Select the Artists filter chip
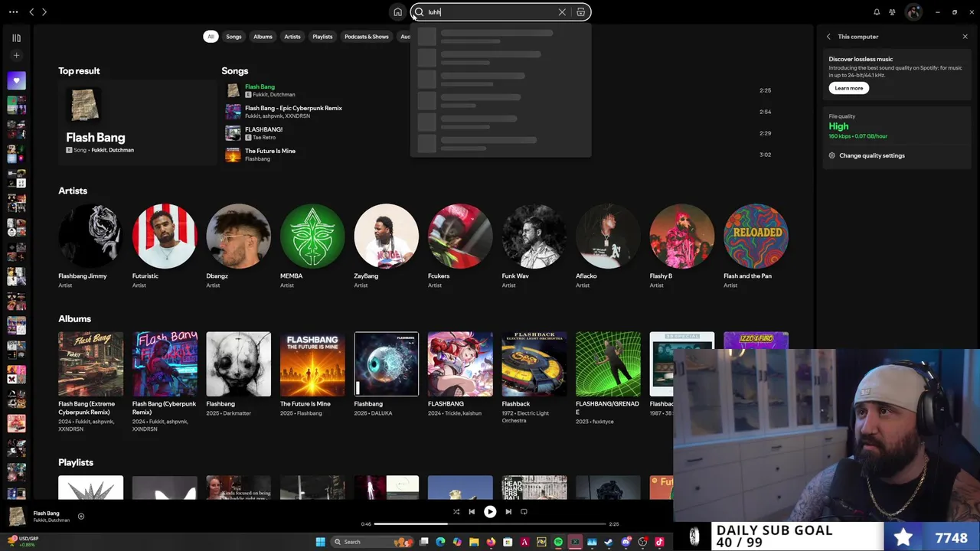Screen dimensions: 980x551 pyautogui.click(x=292, y=37)
